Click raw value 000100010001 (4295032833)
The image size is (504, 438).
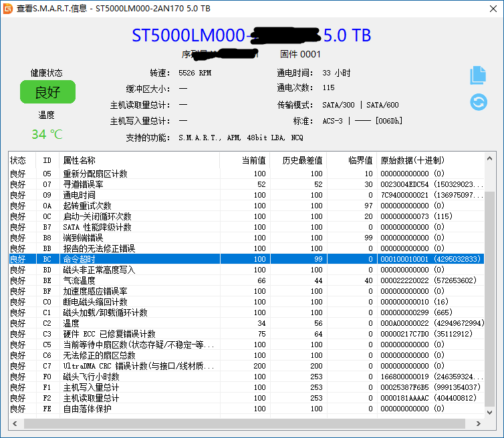tap(430, 259)
